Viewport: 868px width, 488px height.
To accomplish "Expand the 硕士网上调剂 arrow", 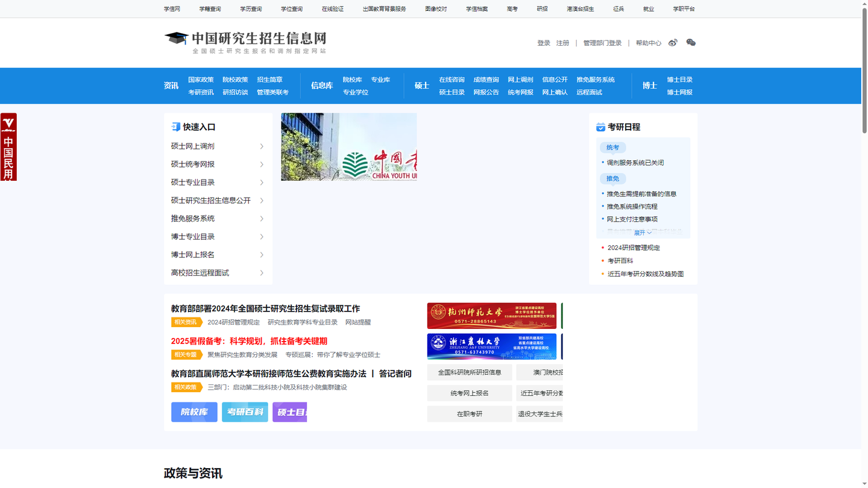I will (x=262, y=146).
